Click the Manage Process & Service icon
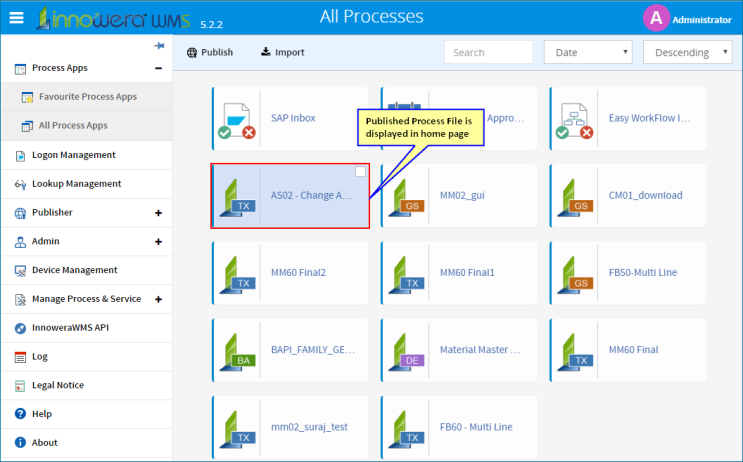 (20, 299)
